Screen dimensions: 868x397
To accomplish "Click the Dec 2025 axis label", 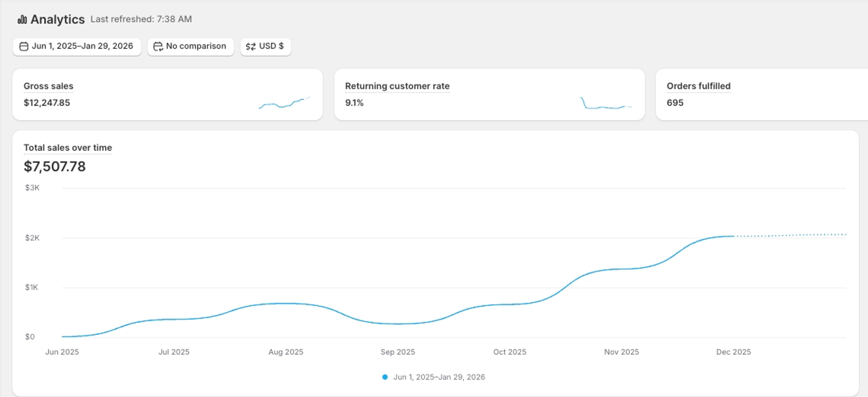I will click(734, 352).
